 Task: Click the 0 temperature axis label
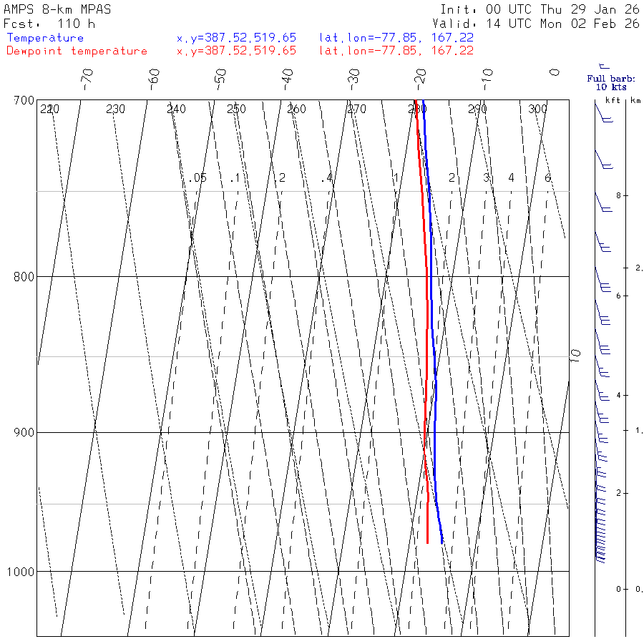tap(555, 72)
